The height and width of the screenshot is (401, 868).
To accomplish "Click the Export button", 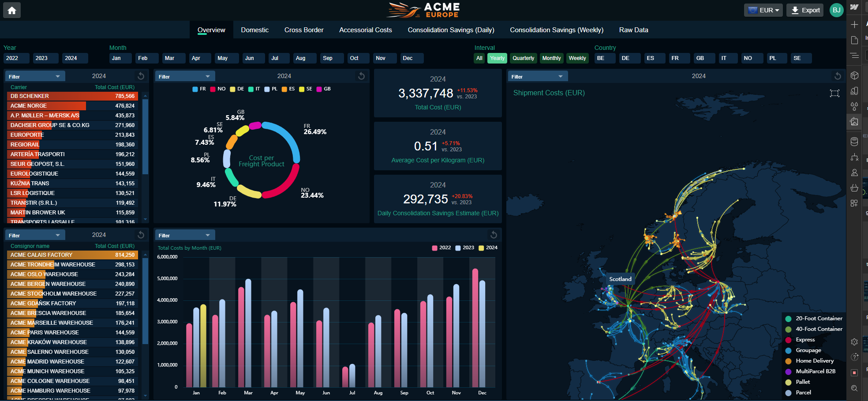I will [804, 10].
